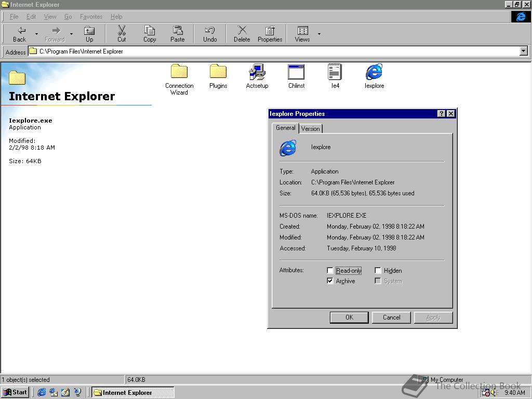The width and height of the screenshot is (532, 399).
Task: Select the Connection Wizard folder
Action: [x=179, y=79]
